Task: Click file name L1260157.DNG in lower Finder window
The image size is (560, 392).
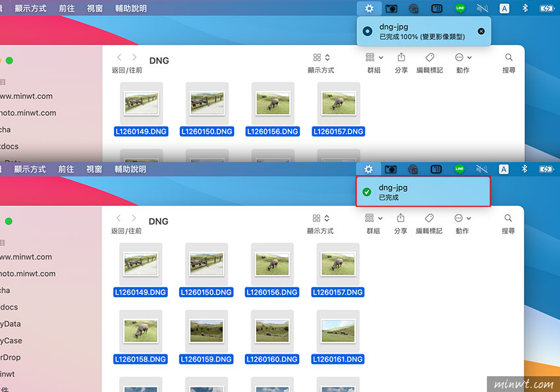Action: click(x=337, y=292)
